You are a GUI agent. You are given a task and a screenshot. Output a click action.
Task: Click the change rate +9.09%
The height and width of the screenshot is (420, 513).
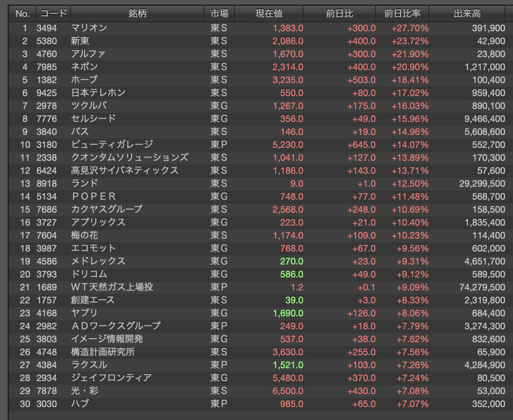pos(412,287)
